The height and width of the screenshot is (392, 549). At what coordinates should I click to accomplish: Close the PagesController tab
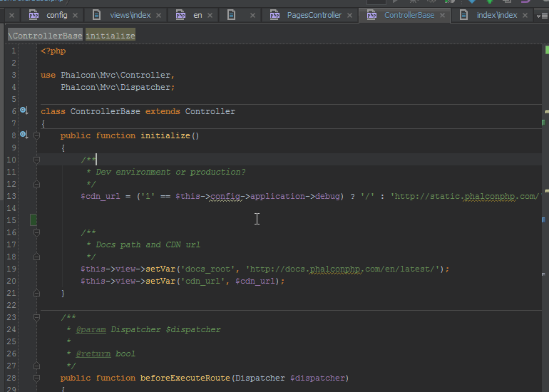(x=349, y=16)
